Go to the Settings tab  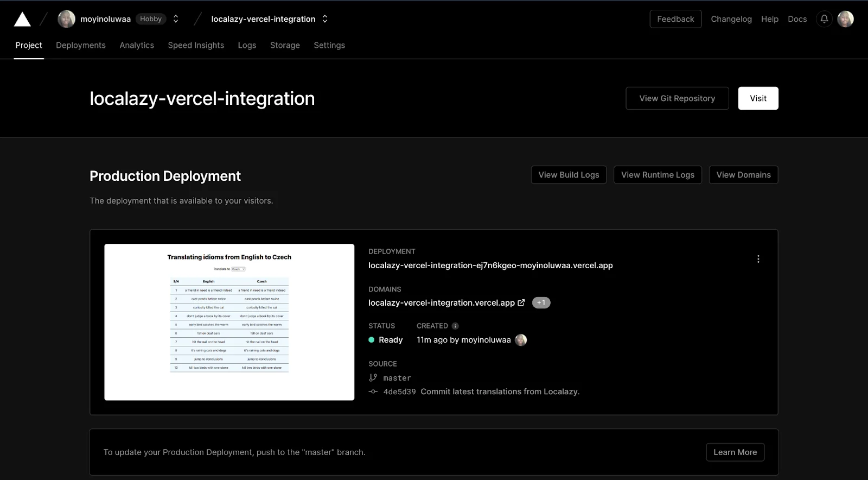point(329,45)
